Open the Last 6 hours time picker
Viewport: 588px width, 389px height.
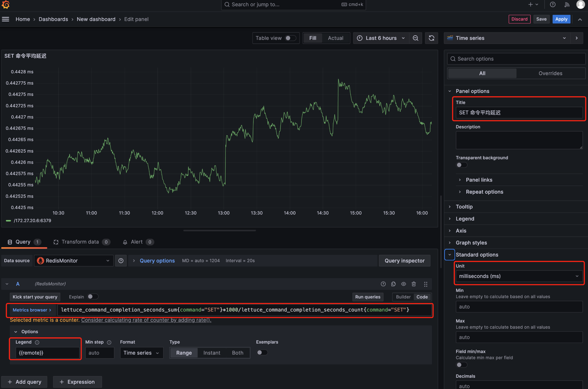pyautogui.click(x=381, y=38)
